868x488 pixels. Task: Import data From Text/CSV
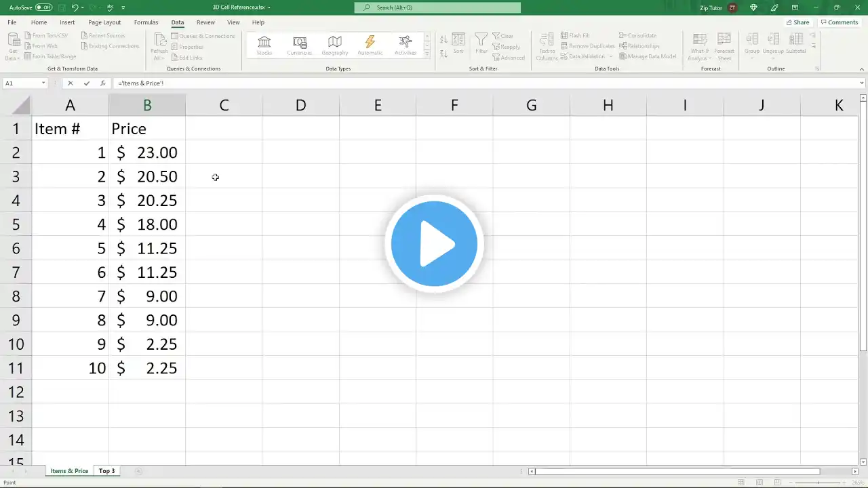[46, 35]
